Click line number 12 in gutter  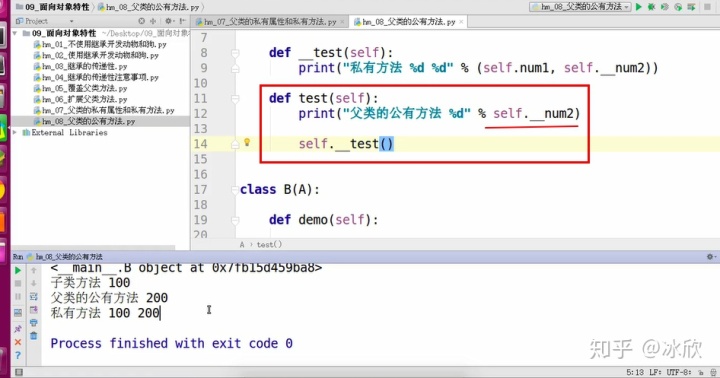click(x=200, y=113)
